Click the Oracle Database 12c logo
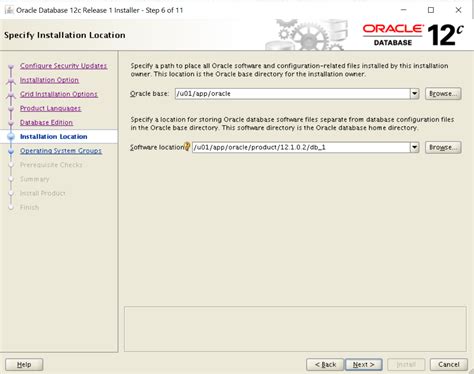This screenshot has height=374, width=474. click(x=413, y=35)
